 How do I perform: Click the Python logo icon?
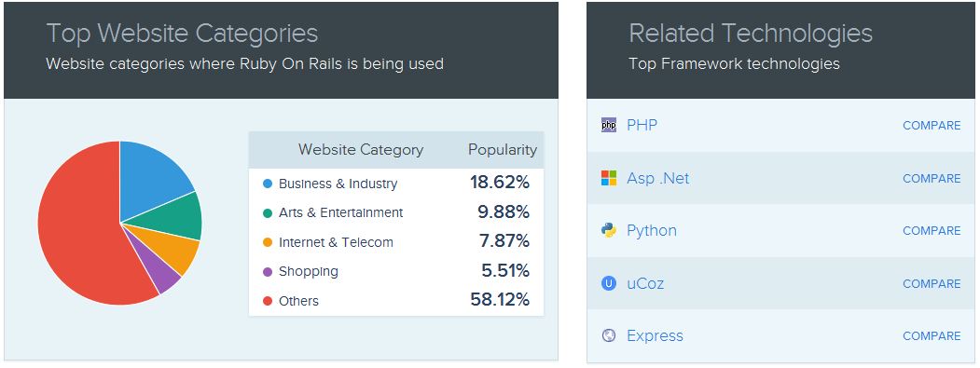pos(608,230)
